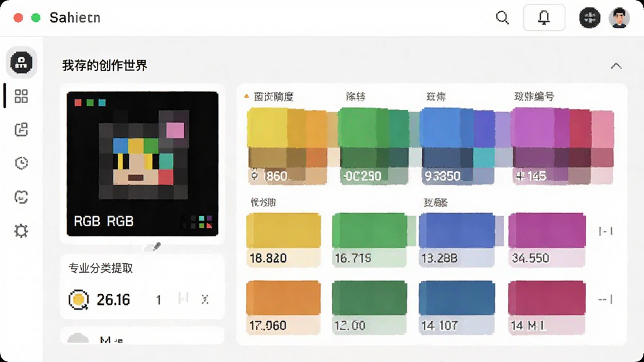Select the magenta palette strip labeled 145
The image size is (644, 362).
(x=563, y=146)
